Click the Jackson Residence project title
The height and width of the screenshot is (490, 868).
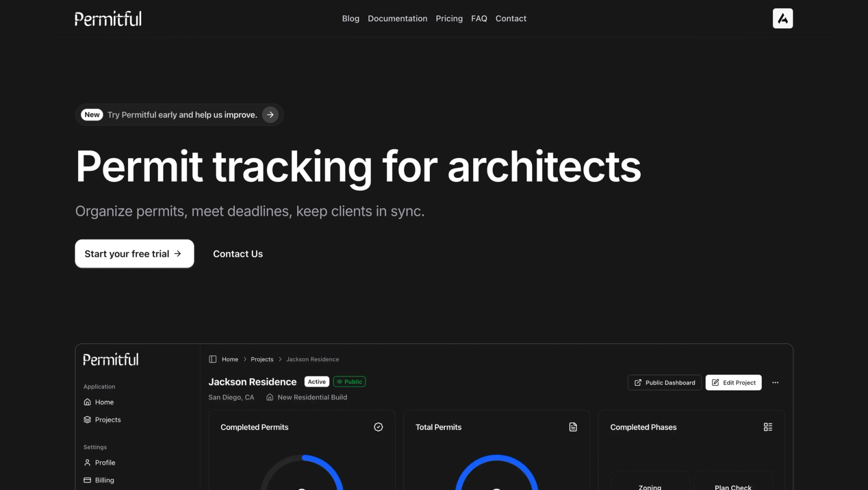pos(252,381)
